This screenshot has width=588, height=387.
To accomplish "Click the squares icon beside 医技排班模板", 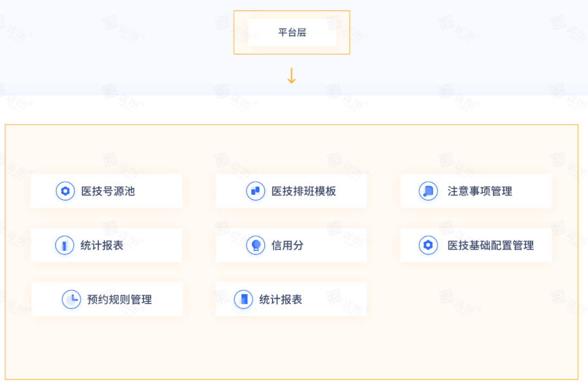I will click(256, 191).
